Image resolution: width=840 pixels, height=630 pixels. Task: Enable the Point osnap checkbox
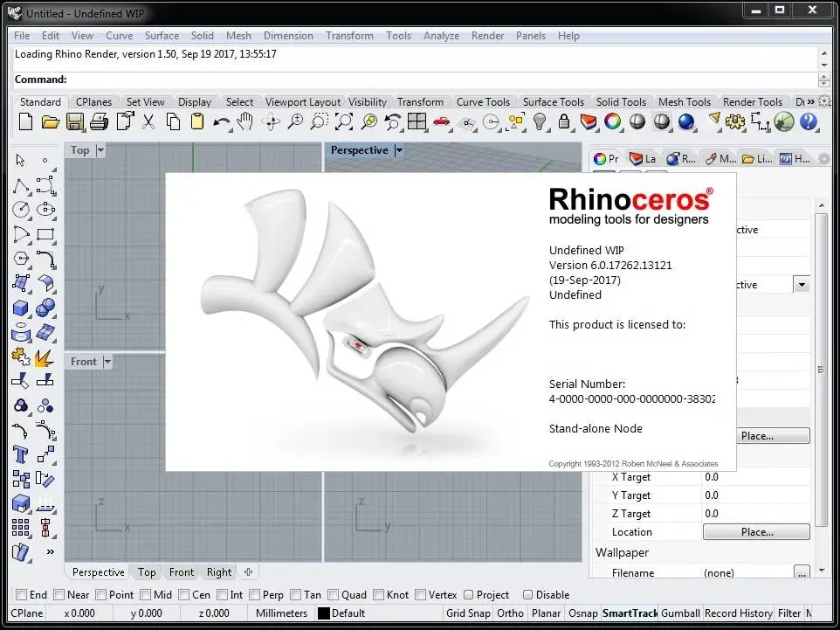[x=100, y=595]
